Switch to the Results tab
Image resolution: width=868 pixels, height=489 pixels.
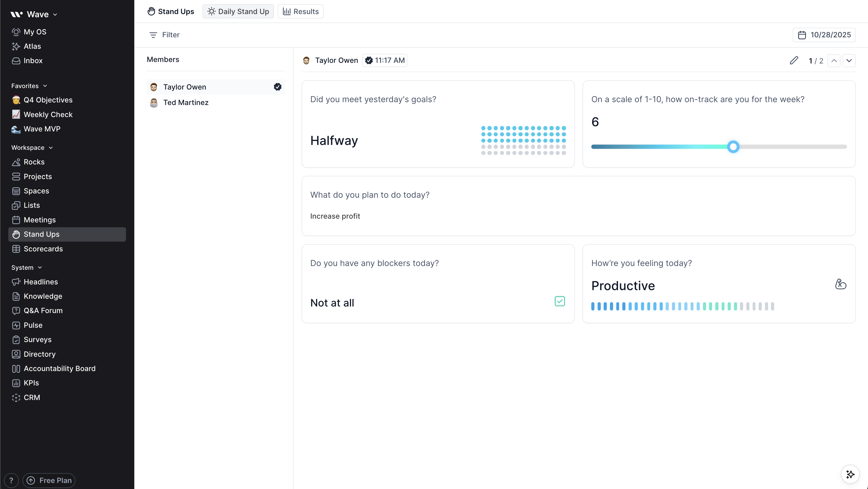click(x=300, y=11)
